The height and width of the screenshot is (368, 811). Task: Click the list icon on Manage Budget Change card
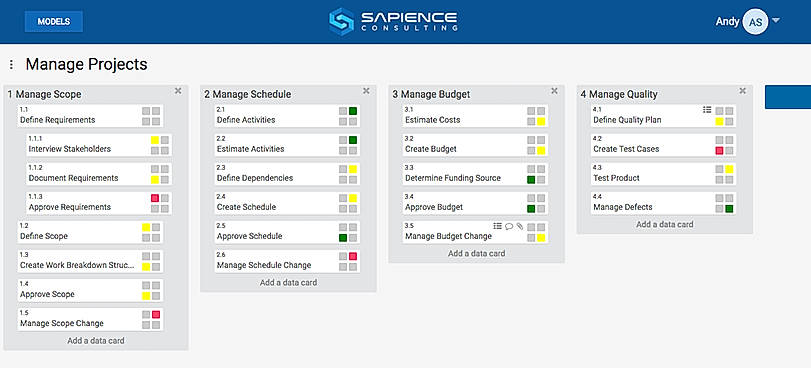[x=498, y=226]
